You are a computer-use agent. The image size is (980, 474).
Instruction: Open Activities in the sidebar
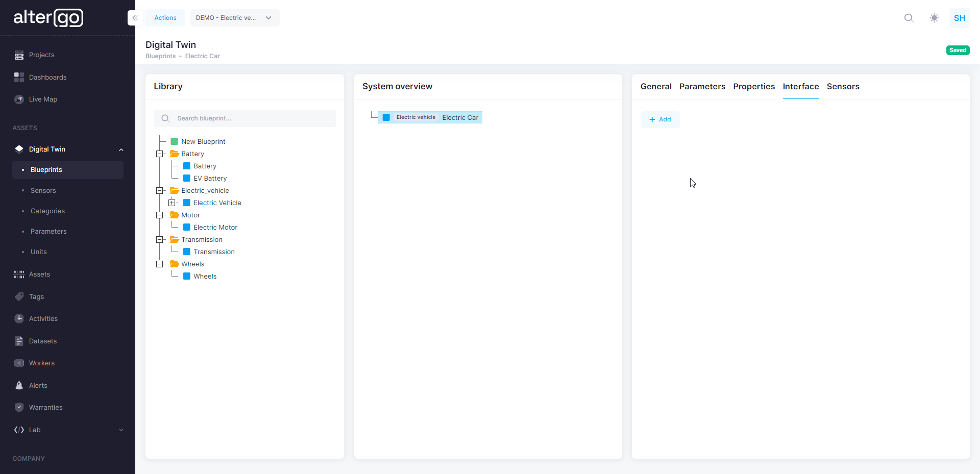[x=43, y=318]
